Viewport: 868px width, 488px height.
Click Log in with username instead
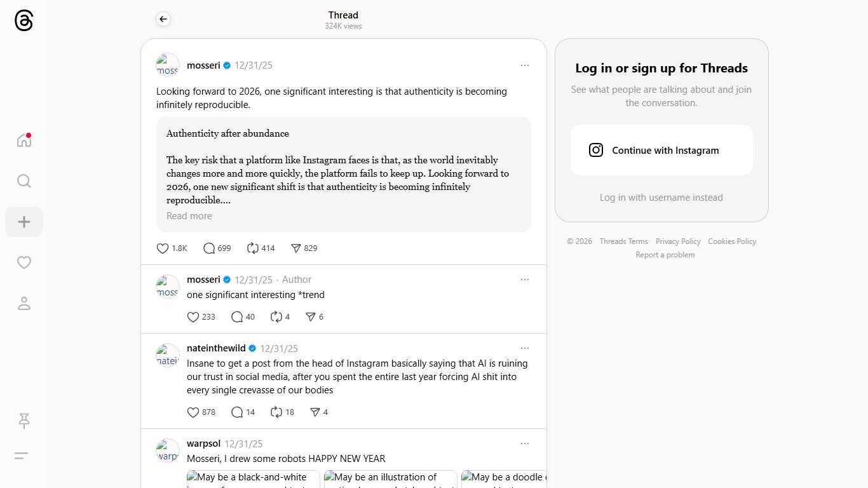[661, 198]
